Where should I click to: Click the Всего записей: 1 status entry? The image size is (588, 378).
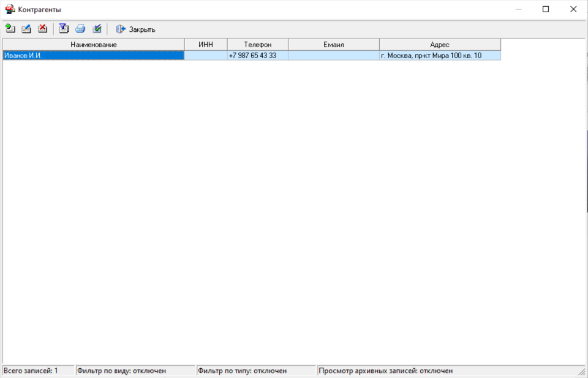[x=38, y=371]
